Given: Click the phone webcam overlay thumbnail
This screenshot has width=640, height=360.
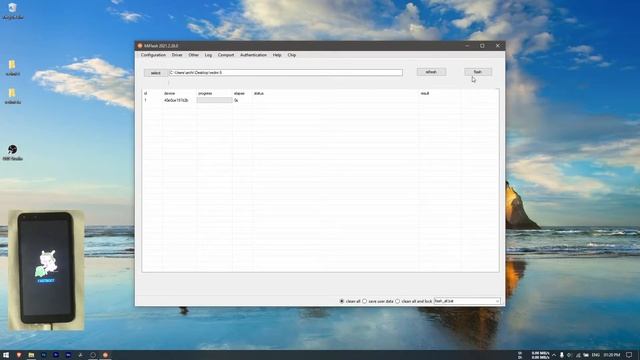Looking at the screenshot, I should coord(46,270).
